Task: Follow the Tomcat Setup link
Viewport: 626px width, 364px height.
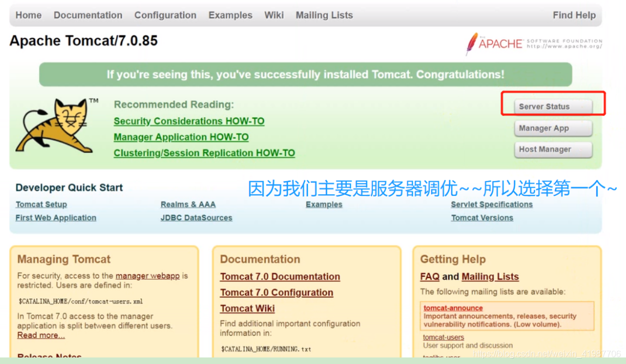Action: point(41,205)
